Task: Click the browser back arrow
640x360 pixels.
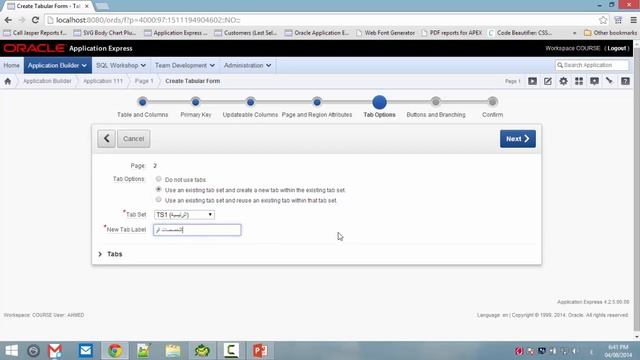Action: click(8, 20)
